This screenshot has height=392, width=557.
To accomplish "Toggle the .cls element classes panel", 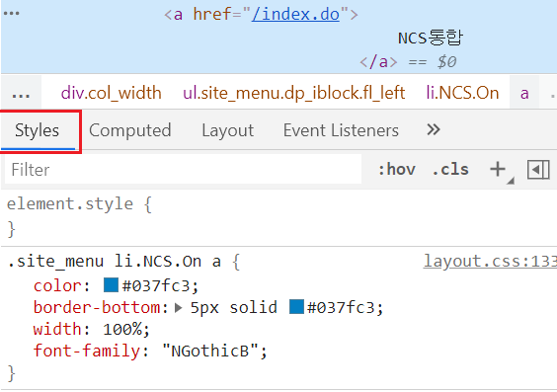I will pyautogui.click(x=450, y=170).
